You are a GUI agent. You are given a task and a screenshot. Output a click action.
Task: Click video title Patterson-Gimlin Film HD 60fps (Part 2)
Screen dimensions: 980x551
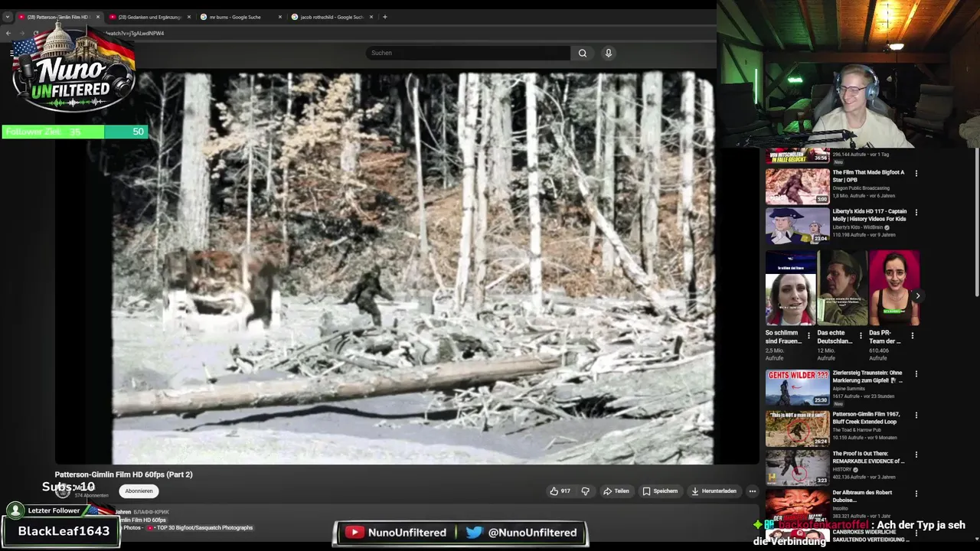pos(124,474)
